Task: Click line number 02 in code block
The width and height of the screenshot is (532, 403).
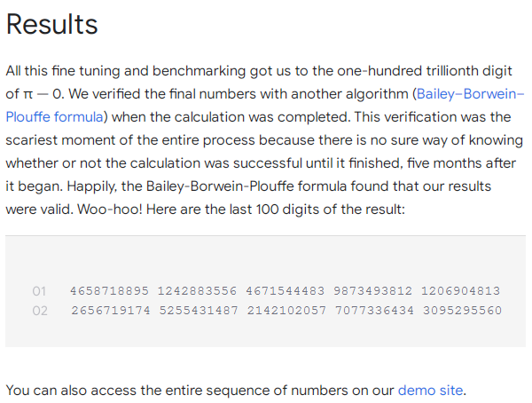Action: [x=39, y=311]
